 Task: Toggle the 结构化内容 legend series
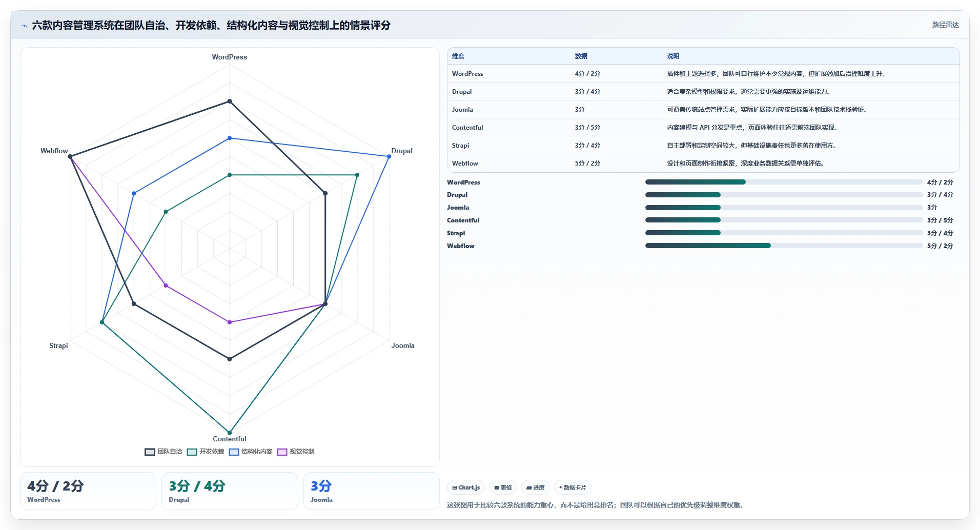pos(251,452)
